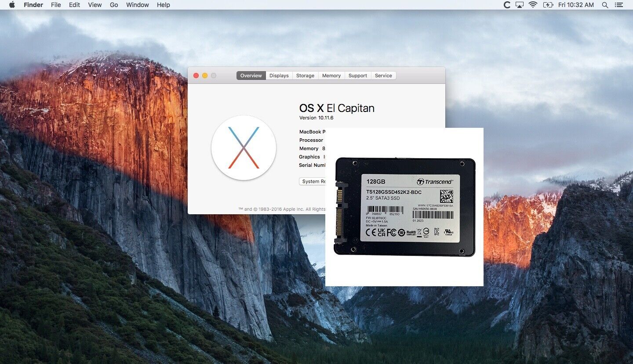Viewport: 633px width, 364px height.
Task: Click the Transcend SSD photo
Action: tap(404, 207)
